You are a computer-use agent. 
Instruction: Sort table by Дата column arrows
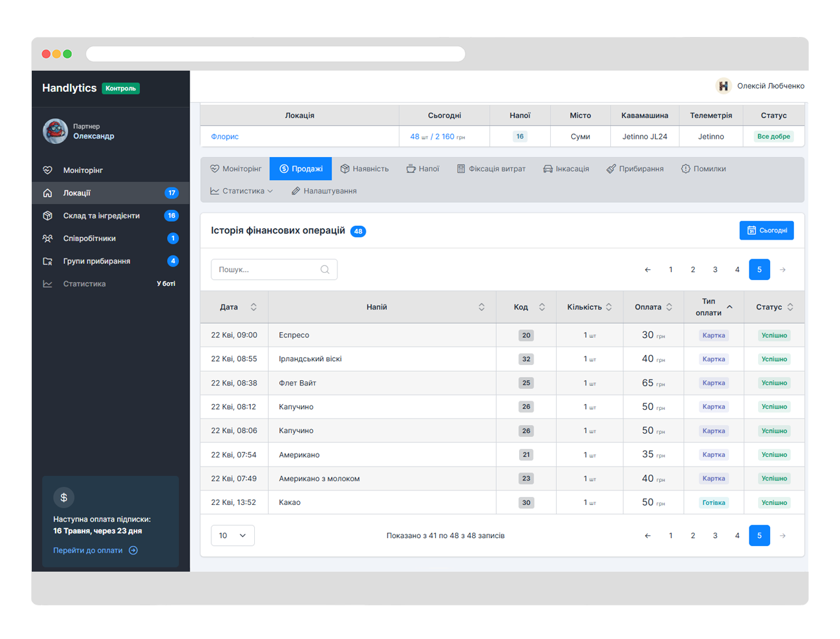coord(254,307)
